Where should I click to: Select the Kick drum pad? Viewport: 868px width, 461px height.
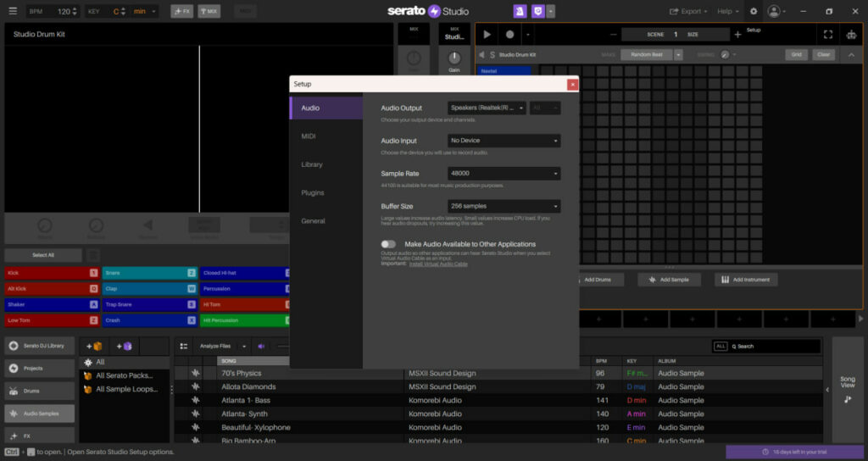coord(52,273)
